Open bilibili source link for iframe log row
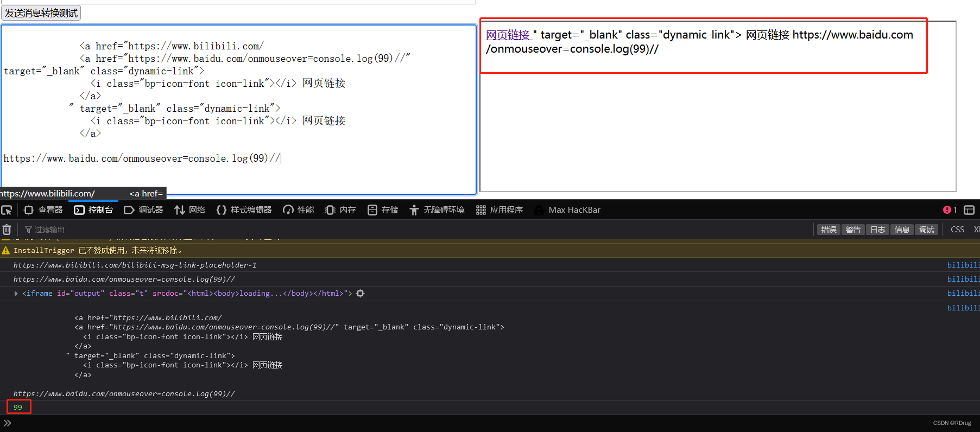The height and width of the screenshot is (432, 980). 963,294
